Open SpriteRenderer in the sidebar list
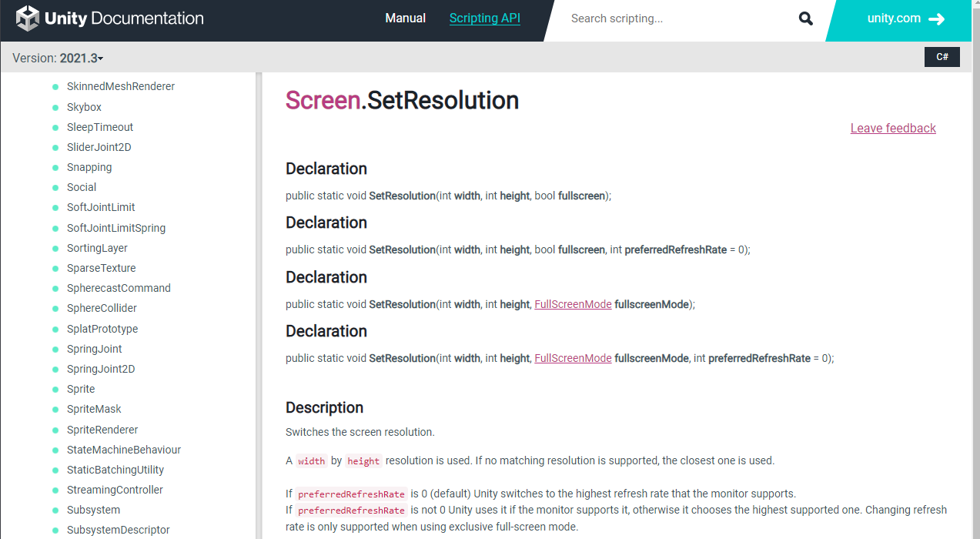This screenshot has height=539, width=980. coord(102,430)
